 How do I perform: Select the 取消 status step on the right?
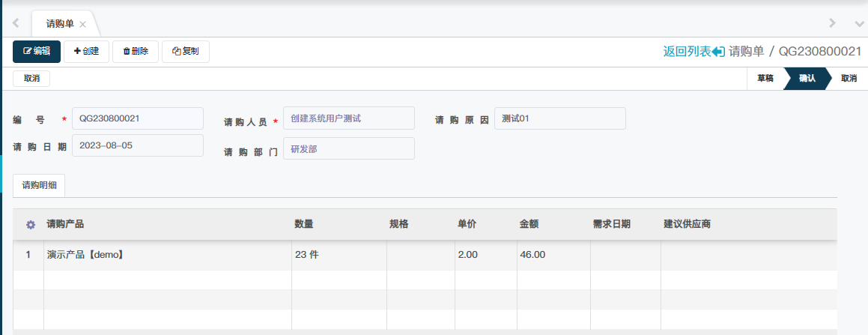pos(849,79)
